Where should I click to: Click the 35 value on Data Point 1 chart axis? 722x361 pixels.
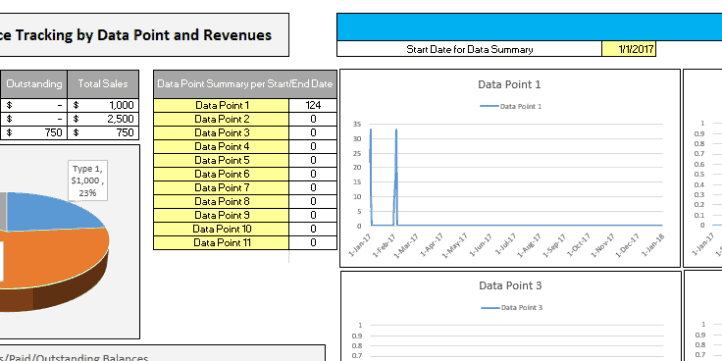pos(357,124)
